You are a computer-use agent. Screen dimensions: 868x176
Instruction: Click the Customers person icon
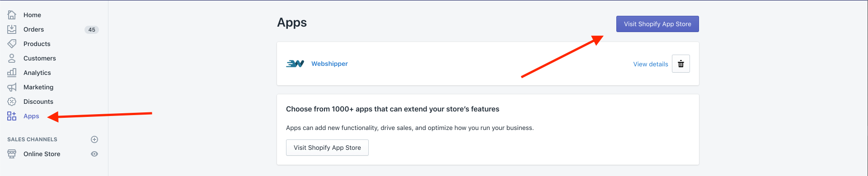pos(12,58)
